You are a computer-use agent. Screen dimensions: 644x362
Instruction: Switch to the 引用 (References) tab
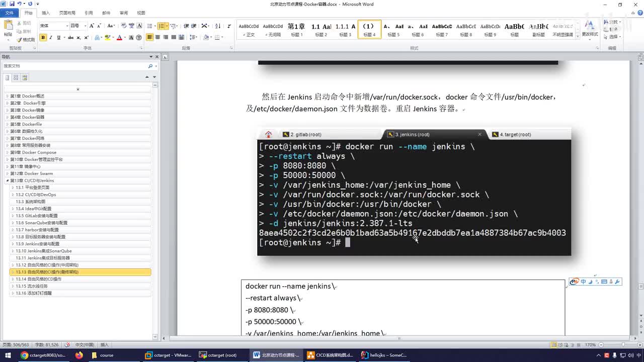[x=89, y=13]
